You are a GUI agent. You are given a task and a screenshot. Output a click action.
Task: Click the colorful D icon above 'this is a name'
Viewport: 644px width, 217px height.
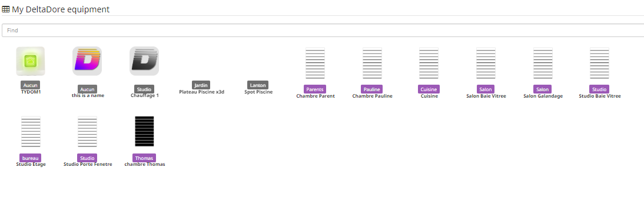tap(87, 61)
